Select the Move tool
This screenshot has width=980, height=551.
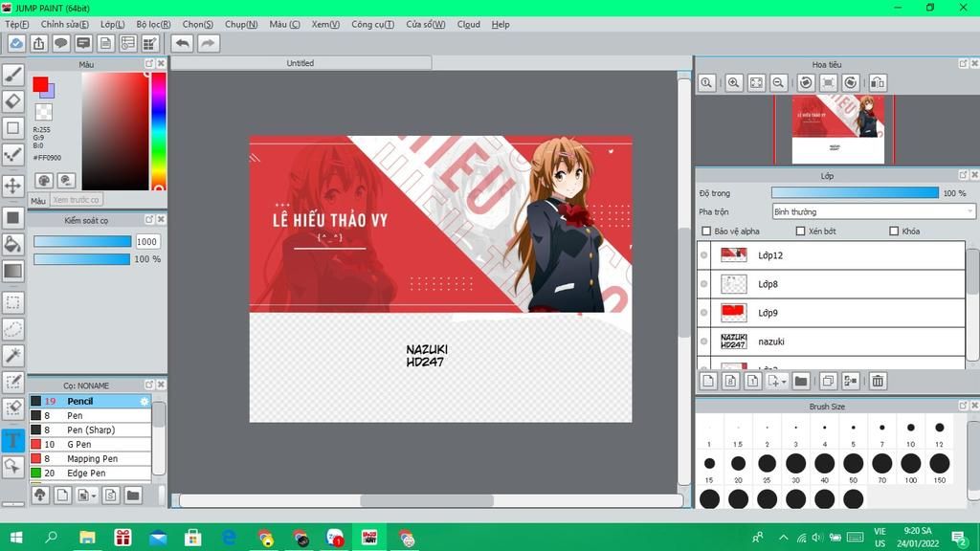(x=13, y=186)
